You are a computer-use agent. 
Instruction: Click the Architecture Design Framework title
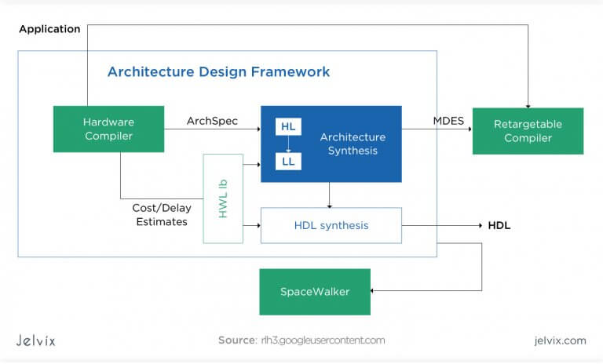pyautogui.click(x=218, y=71)
